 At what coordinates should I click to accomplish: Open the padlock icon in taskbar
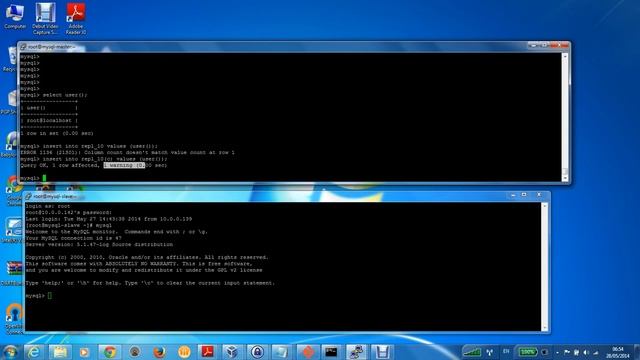point(257,352)
